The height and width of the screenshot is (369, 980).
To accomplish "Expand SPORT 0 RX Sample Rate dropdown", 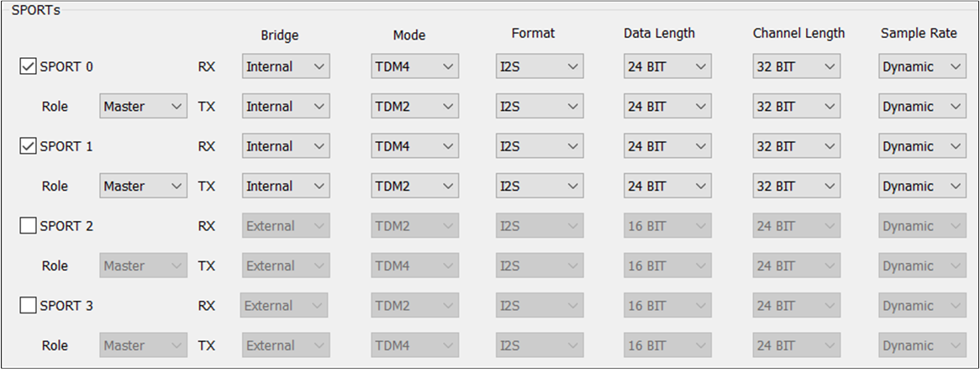I will [x=923, y=66].
